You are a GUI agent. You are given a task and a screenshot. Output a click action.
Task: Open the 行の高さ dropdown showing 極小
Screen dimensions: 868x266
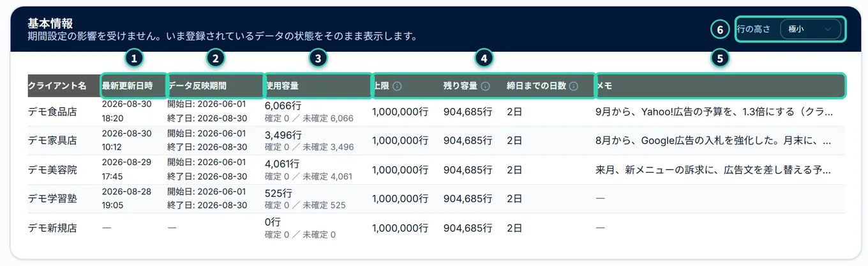[x=811, y=29]
